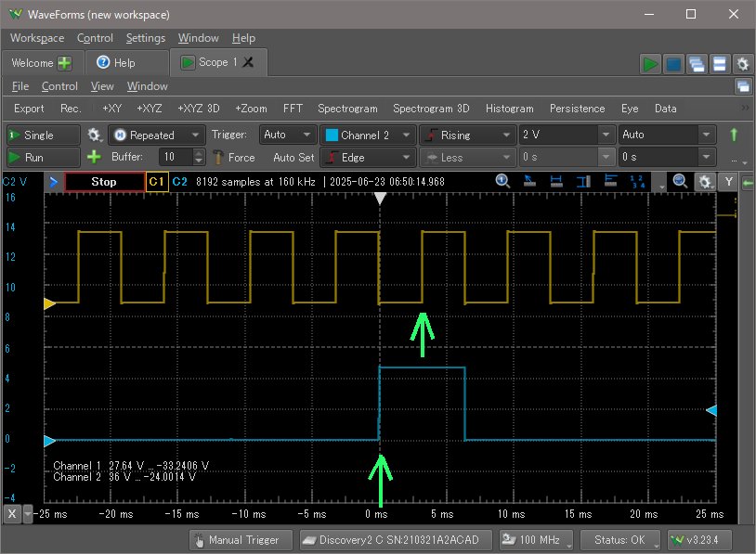Open the Spectrogram view
Screen dimensions: 756x554
347,109
